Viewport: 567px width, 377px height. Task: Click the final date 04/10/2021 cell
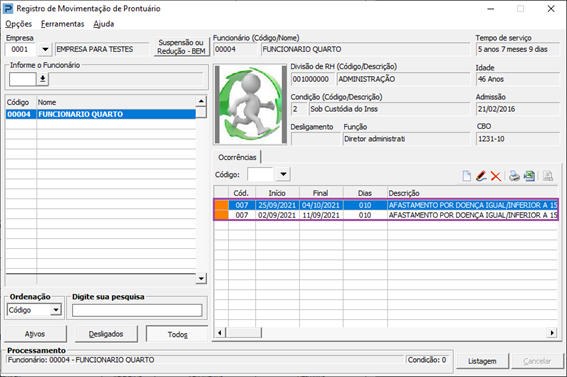click(x=321, y=205)
